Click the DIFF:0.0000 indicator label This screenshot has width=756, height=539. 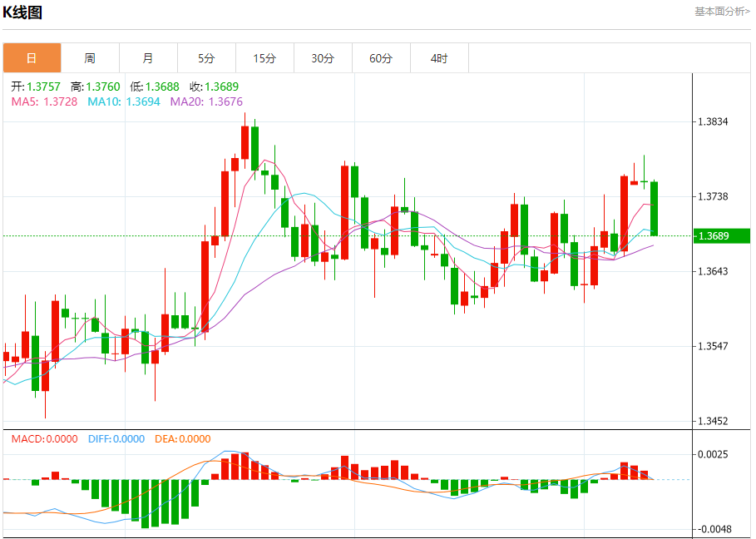(x=116, y=439)
